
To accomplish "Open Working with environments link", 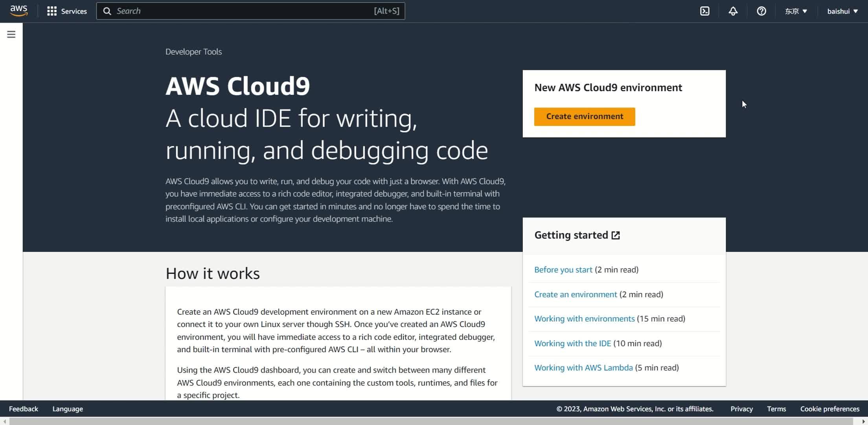I will (584, 319).
